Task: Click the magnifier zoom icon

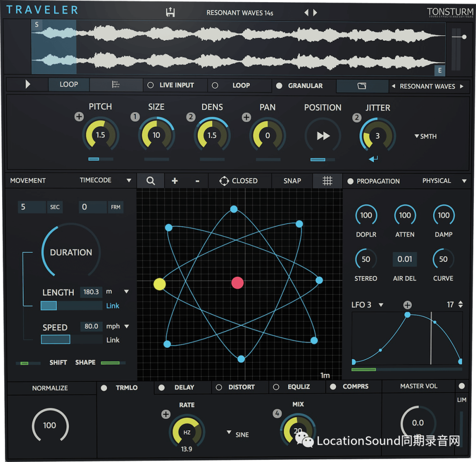Action: (x=151, y=181)
